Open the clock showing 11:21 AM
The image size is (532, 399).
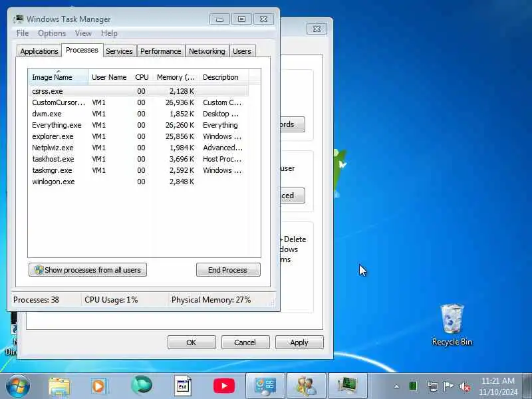point(498,386)
